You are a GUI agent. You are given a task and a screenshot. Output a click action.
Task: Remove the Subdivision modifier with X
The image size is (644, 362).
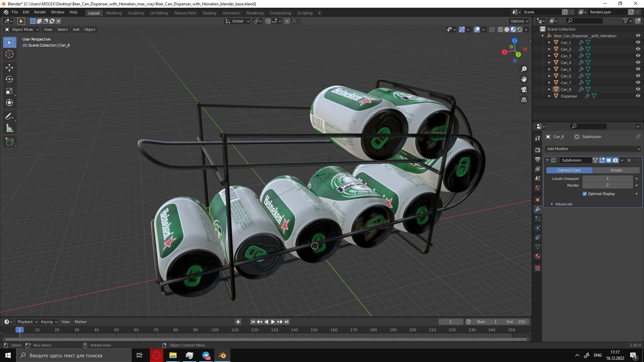629,160
